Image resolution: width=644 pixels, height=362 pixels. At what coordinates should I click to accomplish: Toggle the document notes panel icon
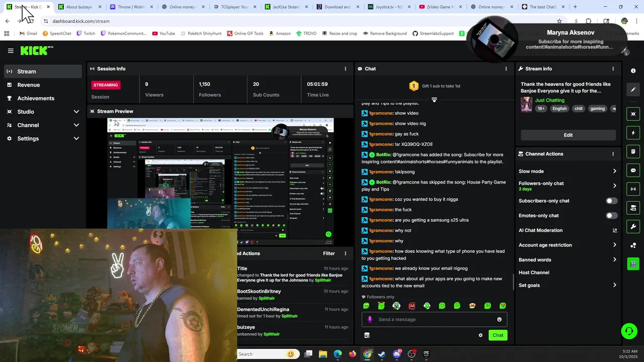click(633, 151)
